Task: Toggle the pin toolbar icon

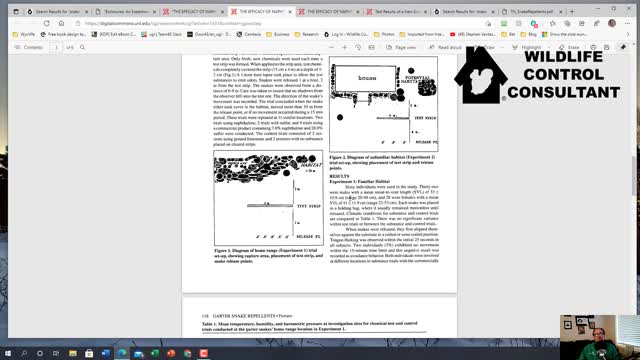Action: coord(623,47)
